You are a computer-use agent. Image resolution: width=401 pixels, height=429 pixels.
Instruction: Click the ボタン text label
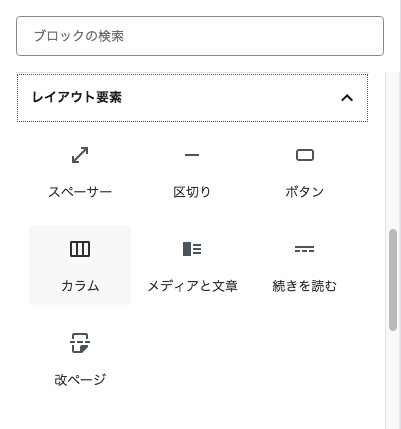305,192
